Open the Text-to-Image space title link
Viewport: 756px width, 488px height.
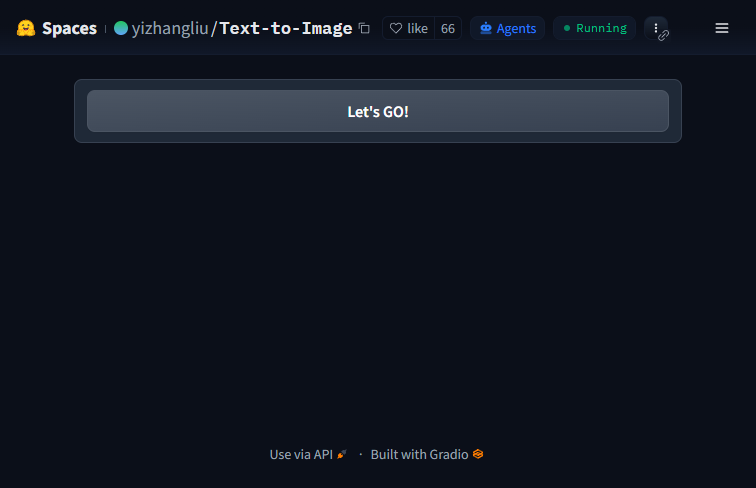pyautogui.click(x=286, y=28)
